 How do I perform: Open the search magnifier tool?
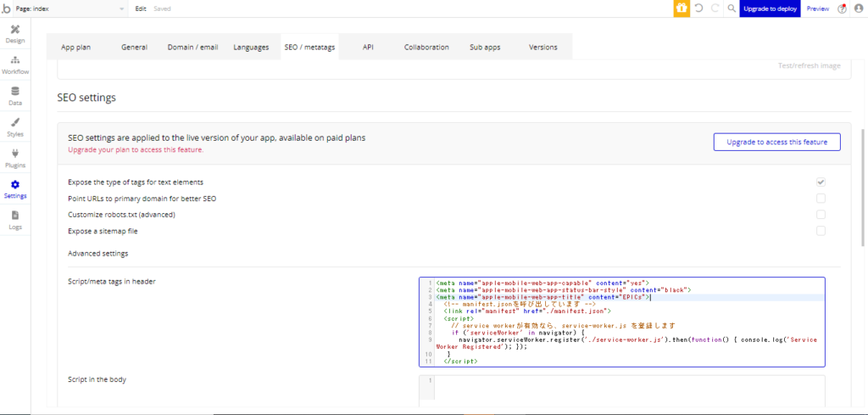tap(732, 8)
